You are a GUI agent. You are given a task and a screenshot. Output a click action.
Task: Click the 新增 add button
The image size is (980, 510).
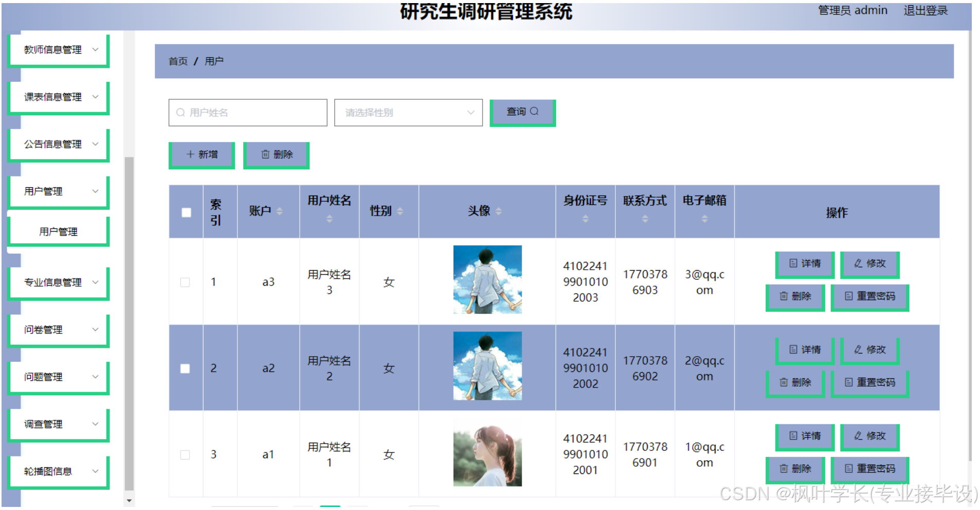(202, 154)
